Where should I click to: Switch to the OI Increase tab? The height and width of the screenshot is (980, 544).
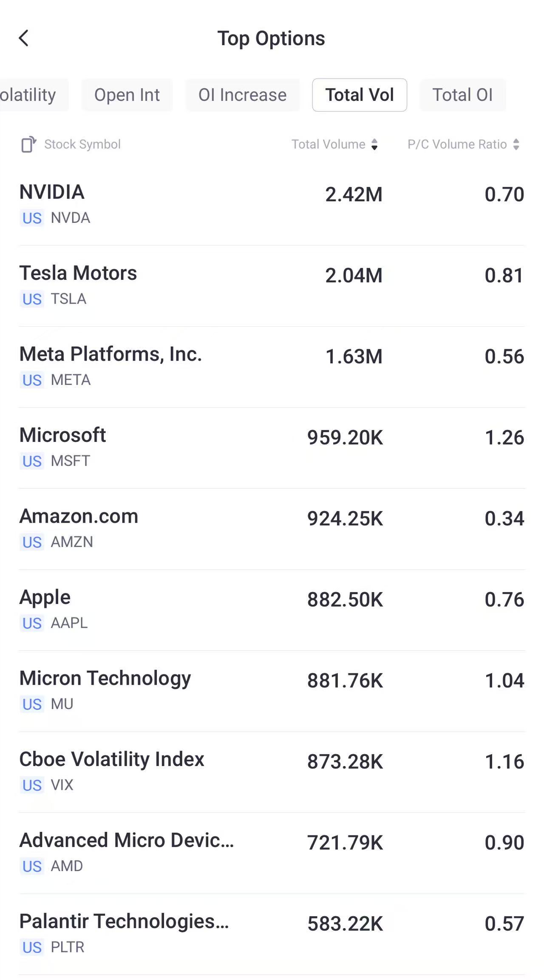[x=242, y=95]
